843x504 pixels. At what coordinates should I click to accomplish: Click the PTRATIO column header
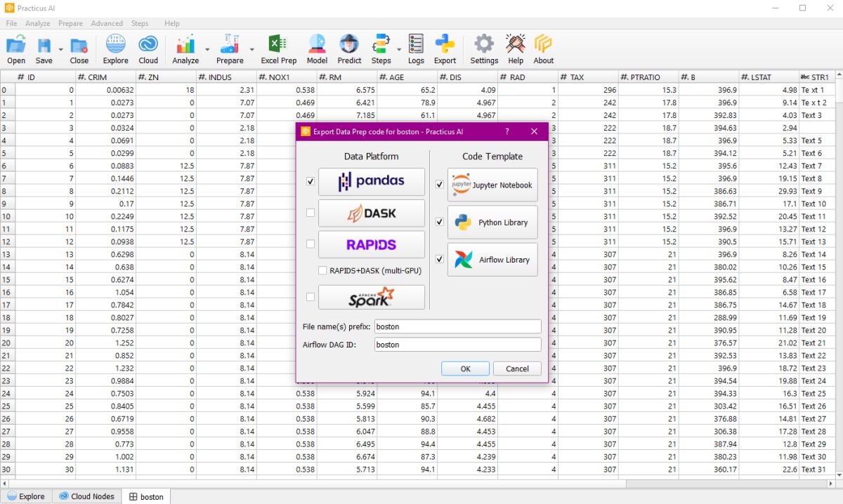click(649, 77)
